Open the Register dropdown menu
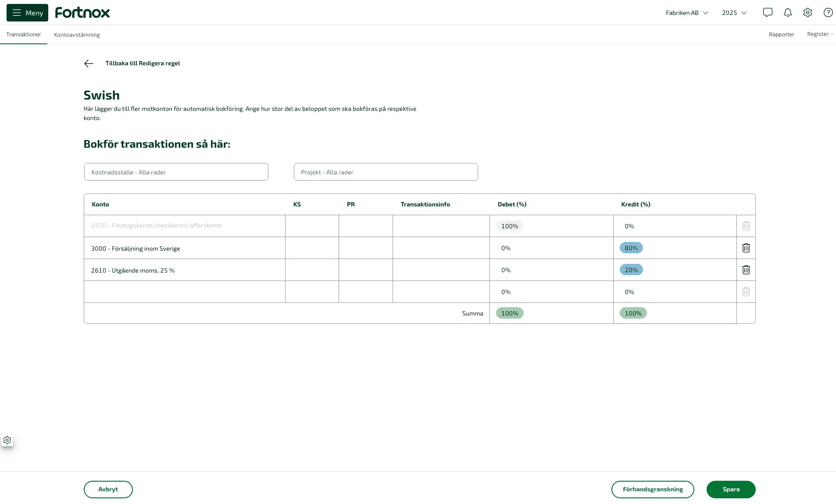The height and width of the screenshot is (504, 836). pos(819,34)
